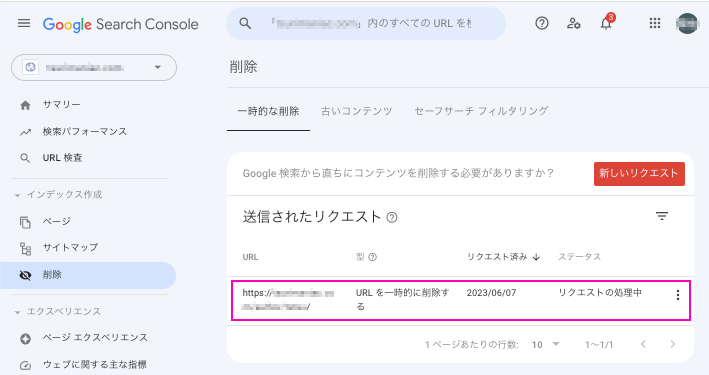709x375 pixels.
Task: Click the gauge icon for ウェブに関する主な指標
Action: click(x=25, y=366)
